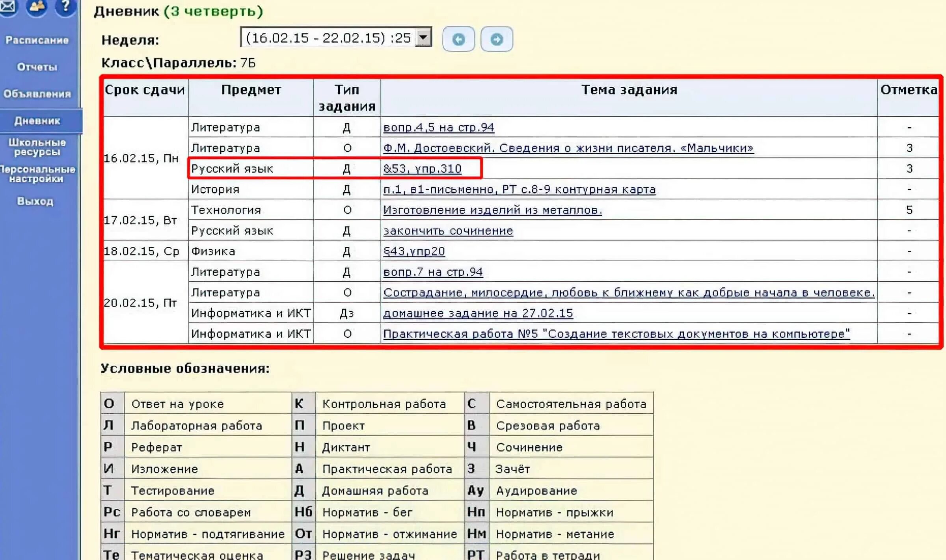Go to next week arrow button
Screen dimensions: 946x560
(x=497, y=39)
